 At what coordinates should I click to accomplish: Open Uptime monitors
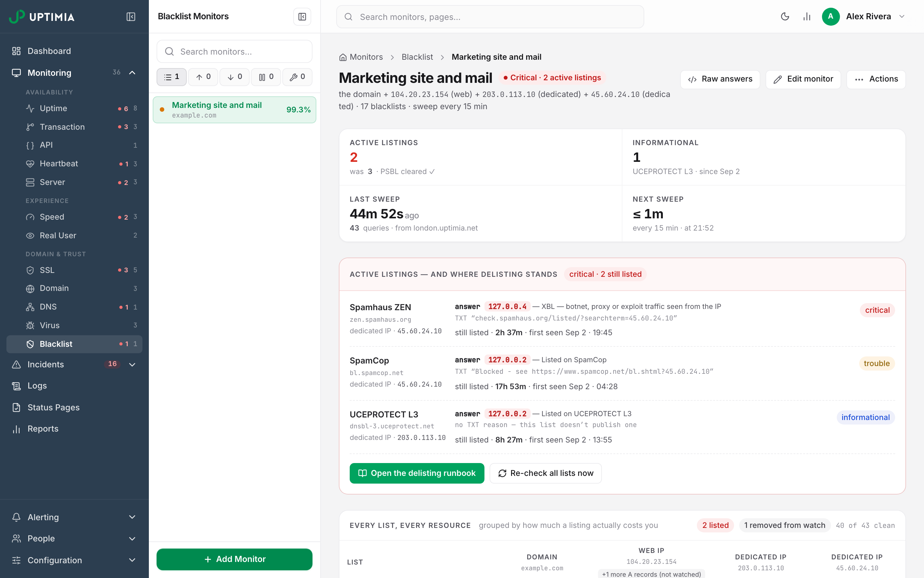[x=74, y=109]
